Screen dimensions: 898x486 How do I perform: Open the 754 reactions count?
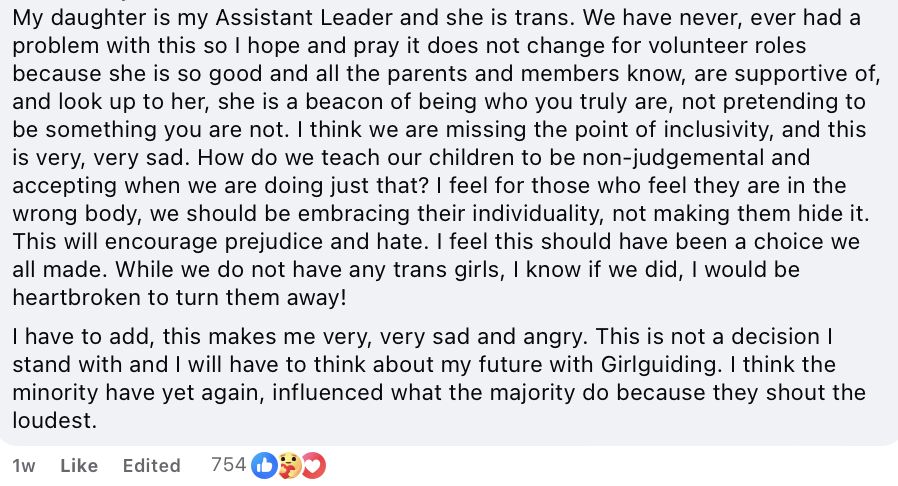click(x=228, y=465)
